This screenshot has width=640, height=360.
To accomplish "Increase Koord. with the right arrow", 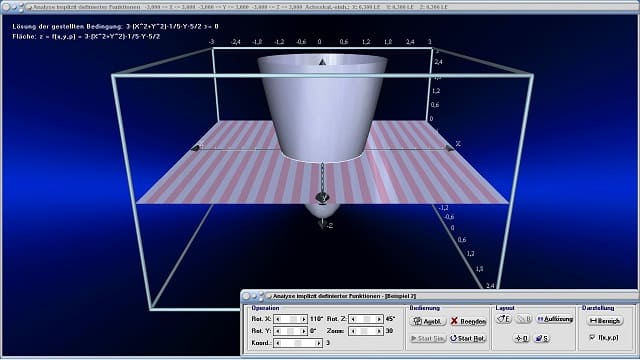I will [x=319, y=343].
